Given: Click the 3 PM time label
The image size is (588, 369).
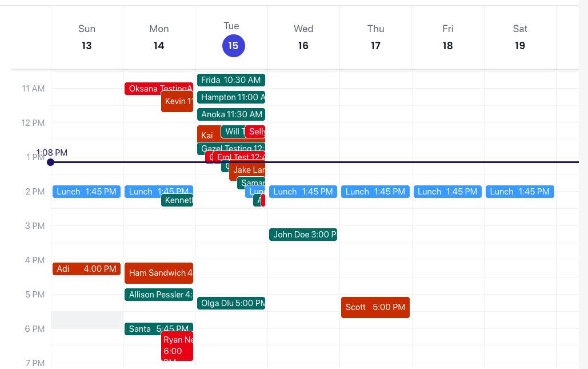Looking at the screenshot, I should [35, 226].
